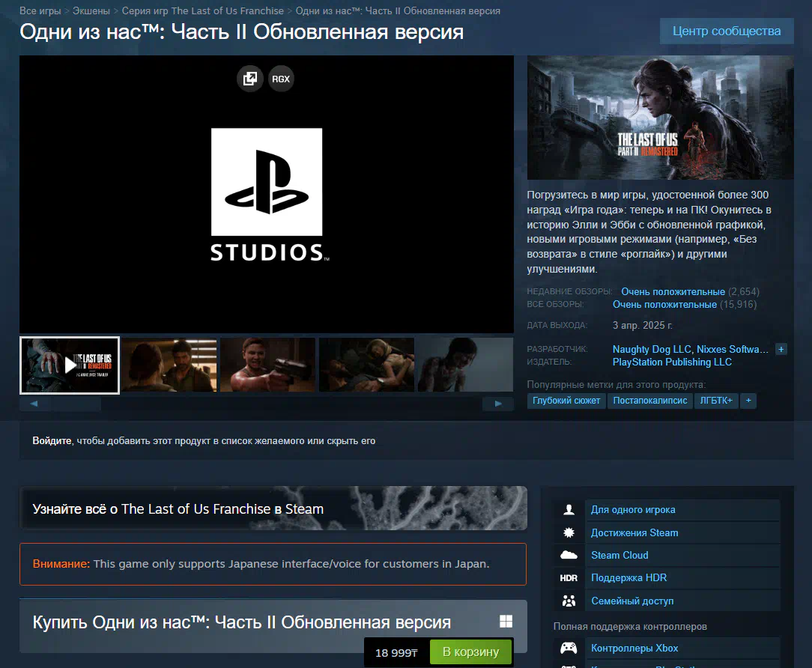Expand more popular tags with plus button
Image resolution: width=812 pixels, height=668 pixels.
tap(748, 401)
